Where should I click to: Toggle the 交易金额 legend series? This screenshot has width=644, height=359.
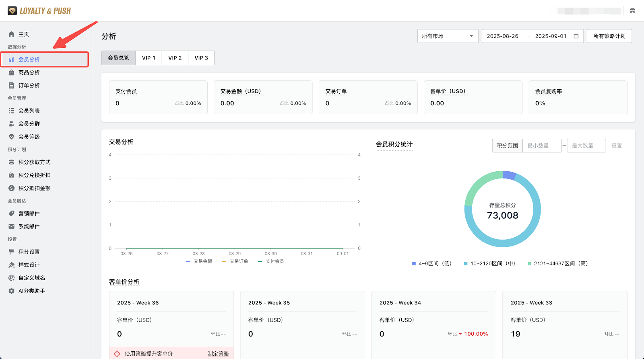[199, 261]
